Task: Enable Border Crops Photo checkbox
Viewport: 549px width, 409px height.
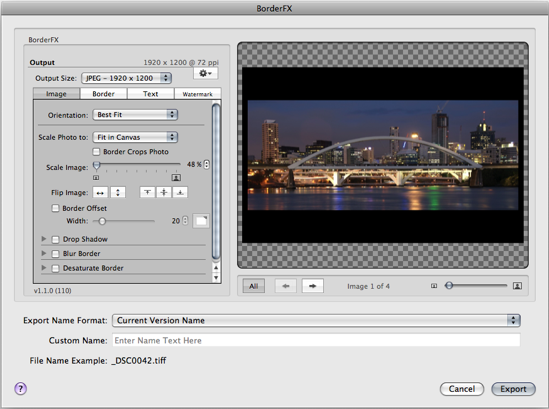Action: pyautogui.click(x=96, y=152)
